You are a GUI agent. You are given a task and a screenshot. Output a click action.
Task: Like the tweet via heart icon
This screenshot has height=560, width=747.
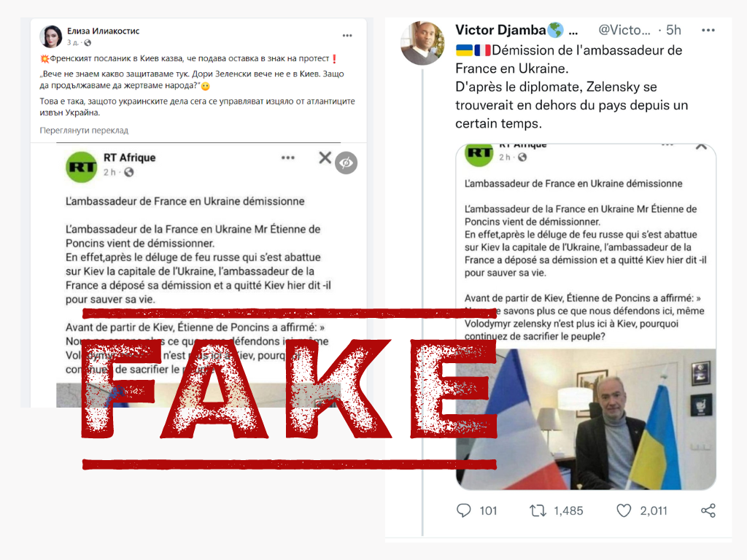tap(624, 510)
